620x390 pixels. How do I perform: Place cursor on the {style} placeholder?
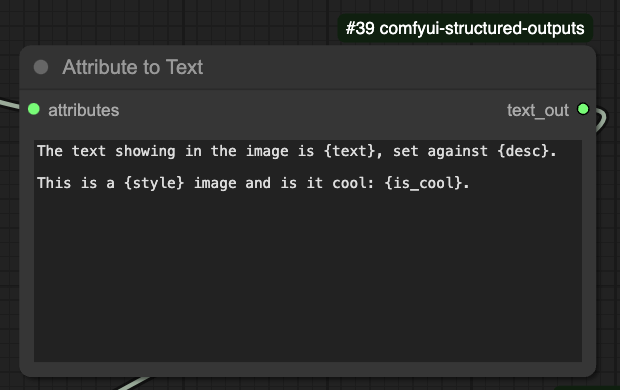coord(154,183)
